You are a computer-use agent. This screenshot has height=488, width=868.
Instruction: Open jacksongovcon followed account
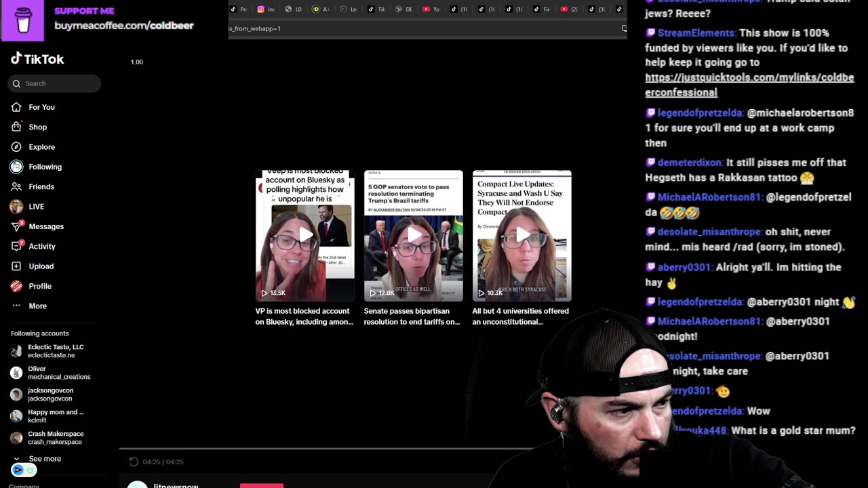(51, 394)
